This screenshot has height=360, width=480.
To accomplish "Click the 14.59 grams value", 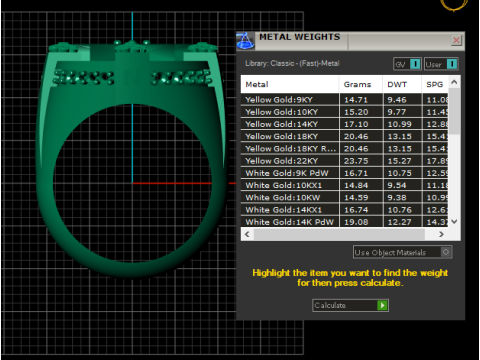I will pos(356,197).
